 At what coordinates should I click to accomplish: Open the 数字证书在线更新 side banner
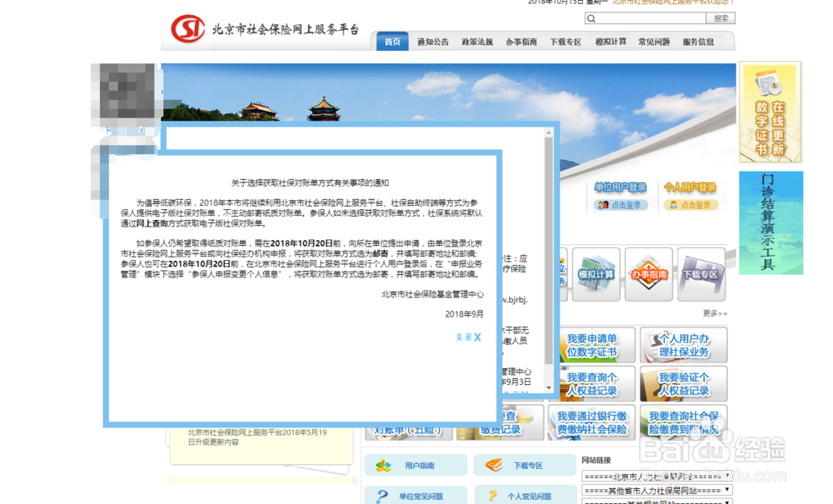tap(770, 112)
